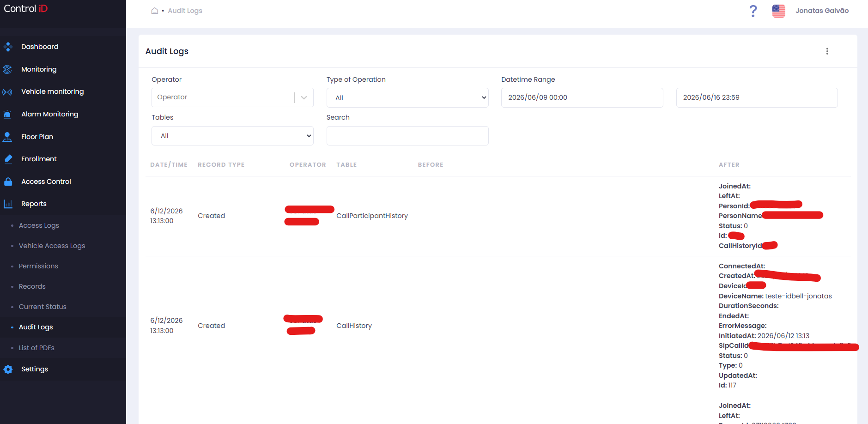Focus the Search text box
The width and height of the screenshot is (868, 424).
[407, 136]
